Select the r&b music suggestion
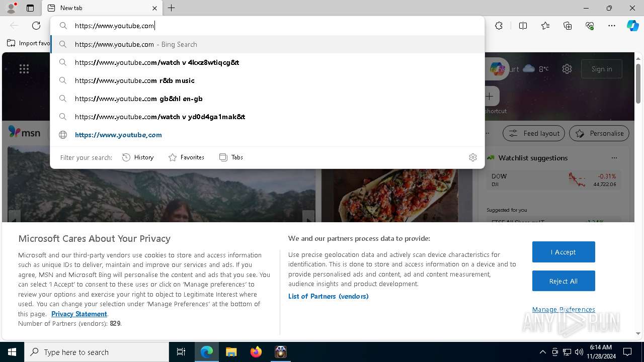The width and height of the screenshot is (644, 362). click(x=267, y=80)
